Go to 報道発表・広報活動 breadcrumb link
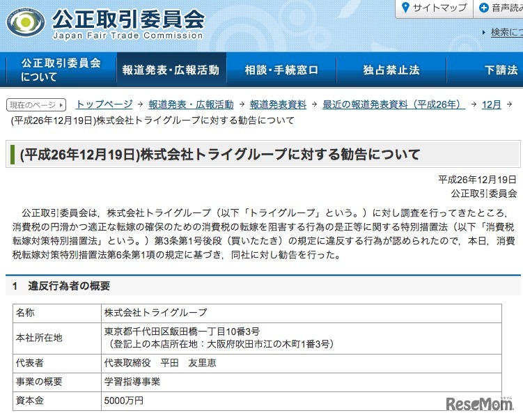The image size is (523, 420). [x=191, y=104]
